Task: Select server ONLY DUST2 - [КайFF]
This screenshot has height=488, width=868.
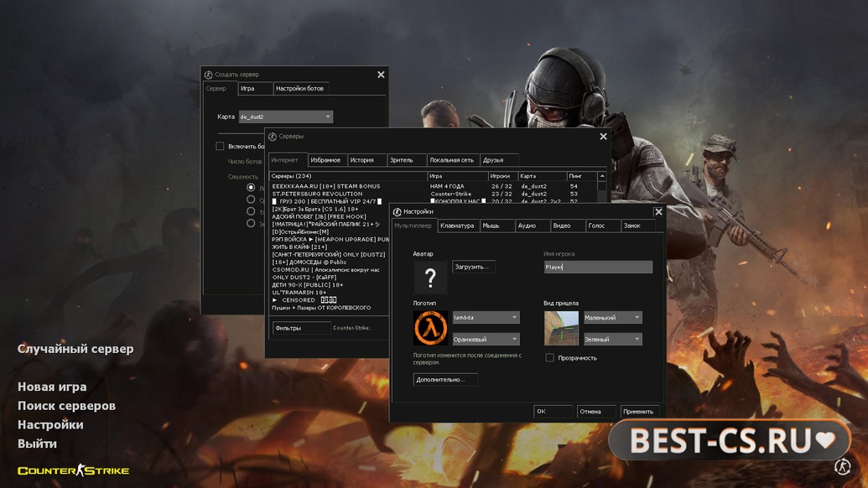Action: coord(330,278)
